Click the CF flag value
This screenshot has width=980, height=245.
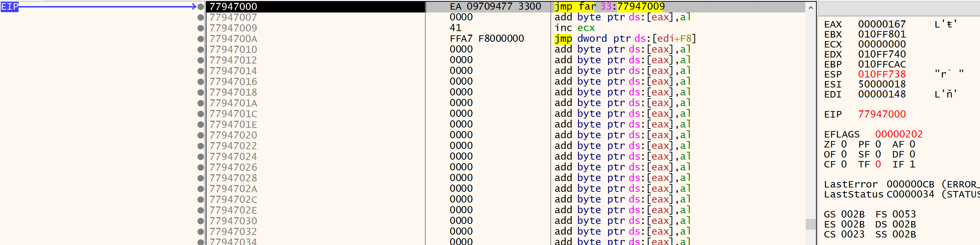844,164
